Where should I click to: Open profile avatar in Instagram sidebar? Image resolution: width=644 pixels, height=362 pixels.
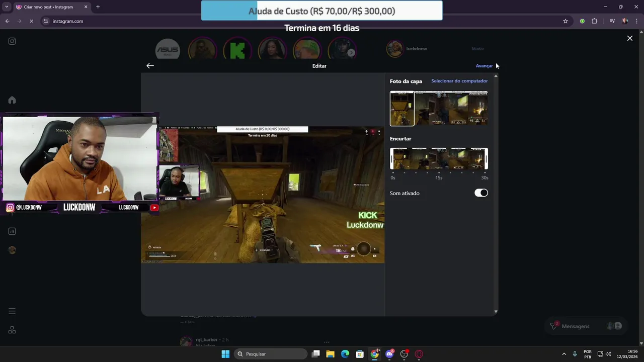point(12,250)
